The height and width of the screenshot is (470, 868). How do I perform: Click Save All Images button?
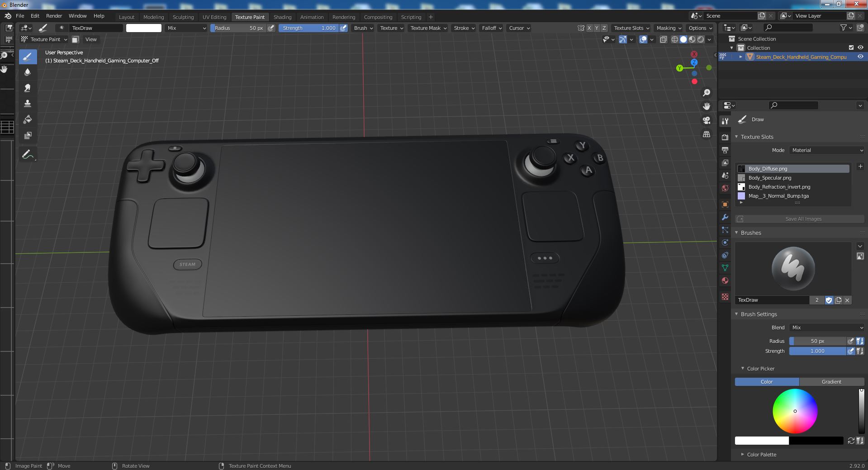coord(800,219)
